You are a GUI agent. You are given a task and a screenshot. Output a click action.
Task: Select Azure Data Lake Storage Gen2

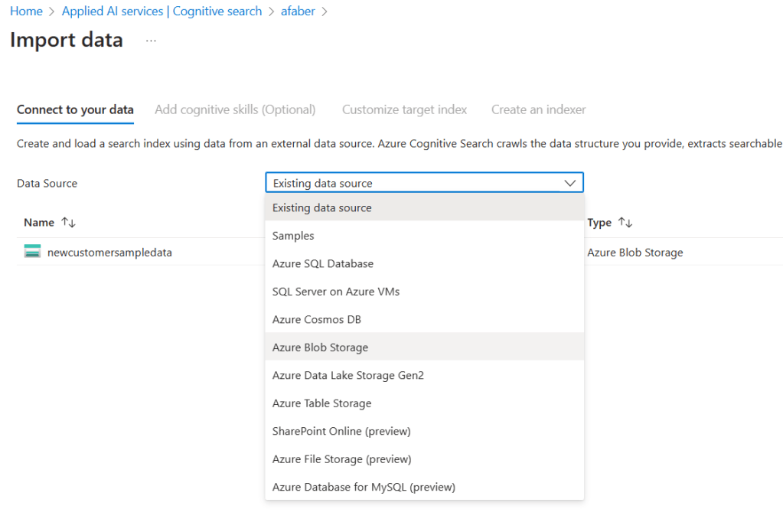347,375
